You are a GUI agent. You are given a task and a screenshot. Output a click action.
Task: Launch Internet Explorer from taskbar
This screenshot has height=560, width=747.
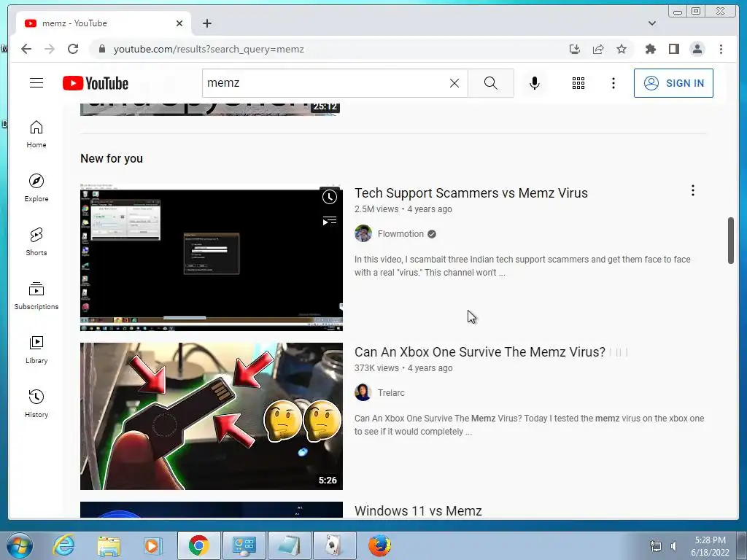[x=64, y=545]
